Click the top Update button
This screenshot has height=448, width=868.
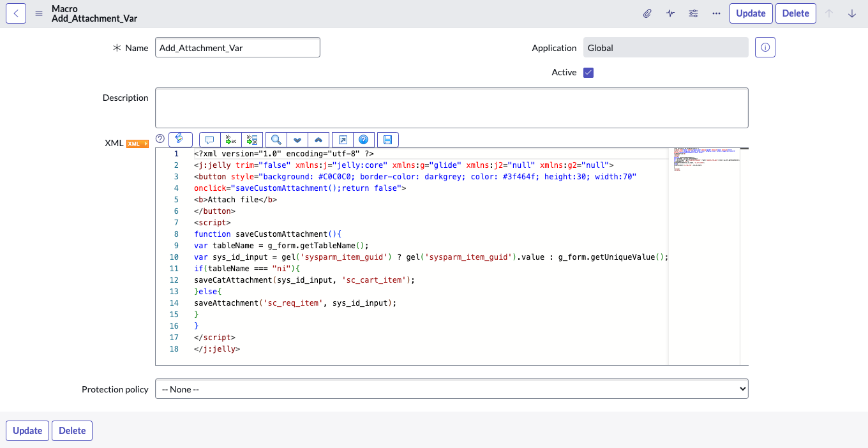[x=751, y=13]
